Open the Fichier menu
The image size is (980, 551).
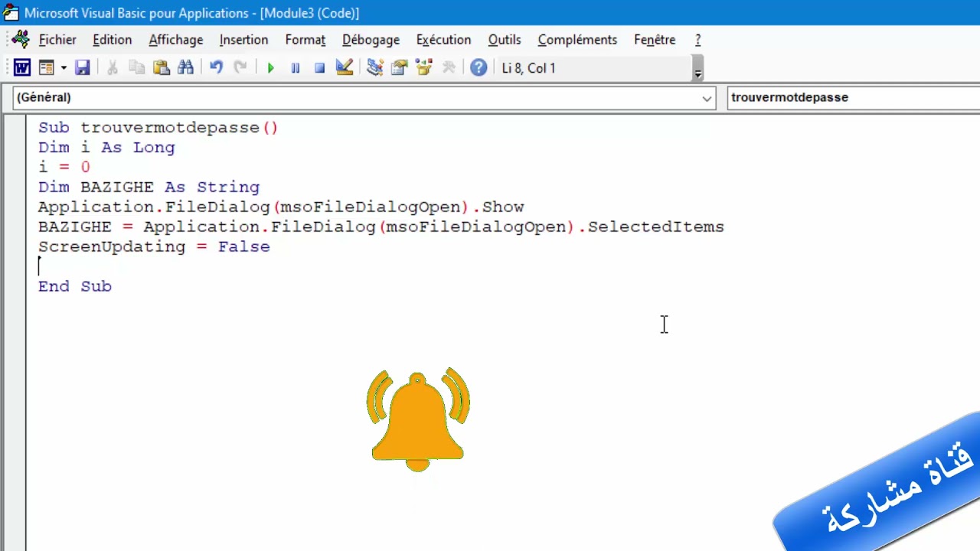coord(57,40)
